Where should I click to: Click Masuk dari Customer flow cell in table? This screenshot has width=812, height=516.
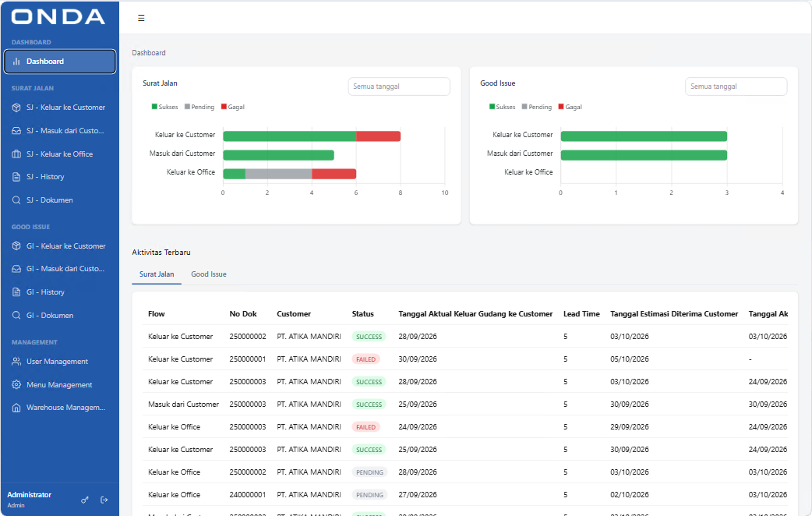click(183, 404)
